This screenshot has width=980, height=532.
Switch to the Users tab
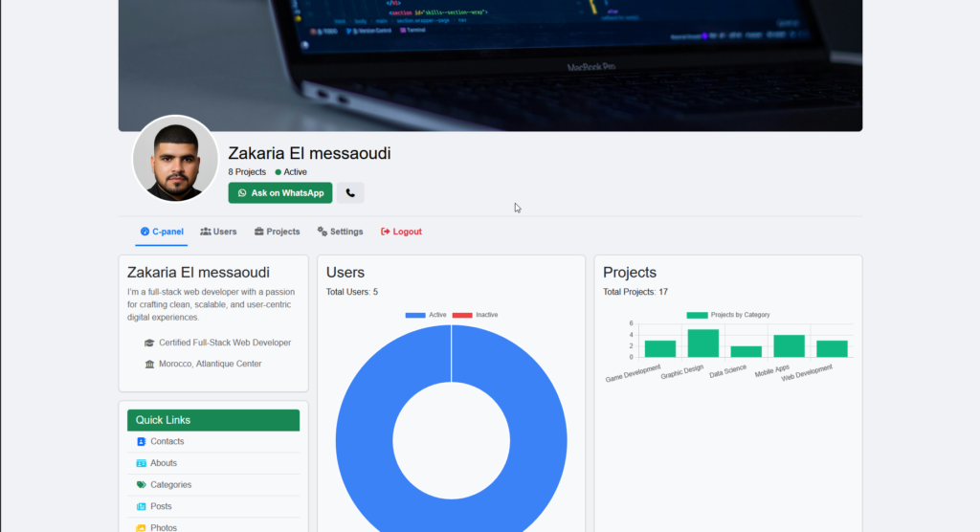[218, 232]
